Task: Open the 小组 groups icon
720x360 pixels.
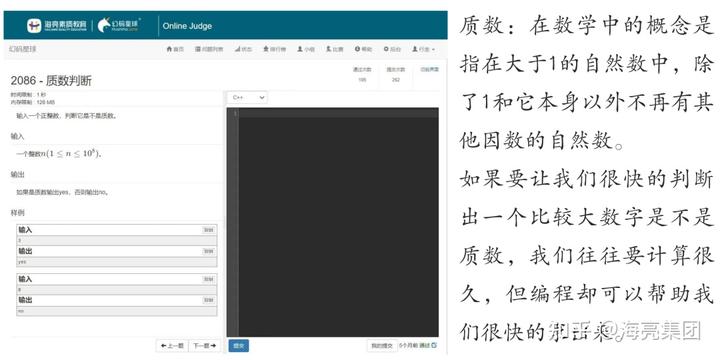Action: (300, 49)
